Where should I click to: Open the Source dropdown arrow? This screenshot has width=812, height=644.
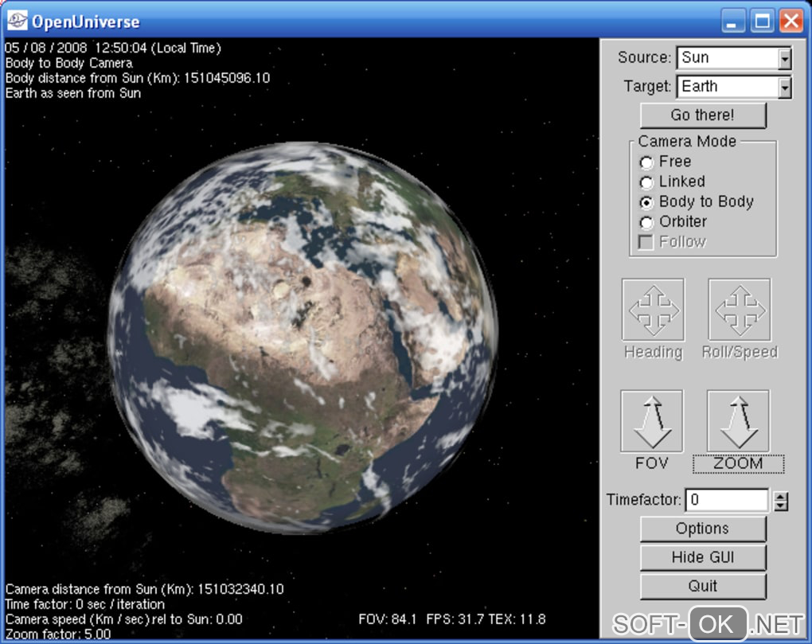[785, 58]
